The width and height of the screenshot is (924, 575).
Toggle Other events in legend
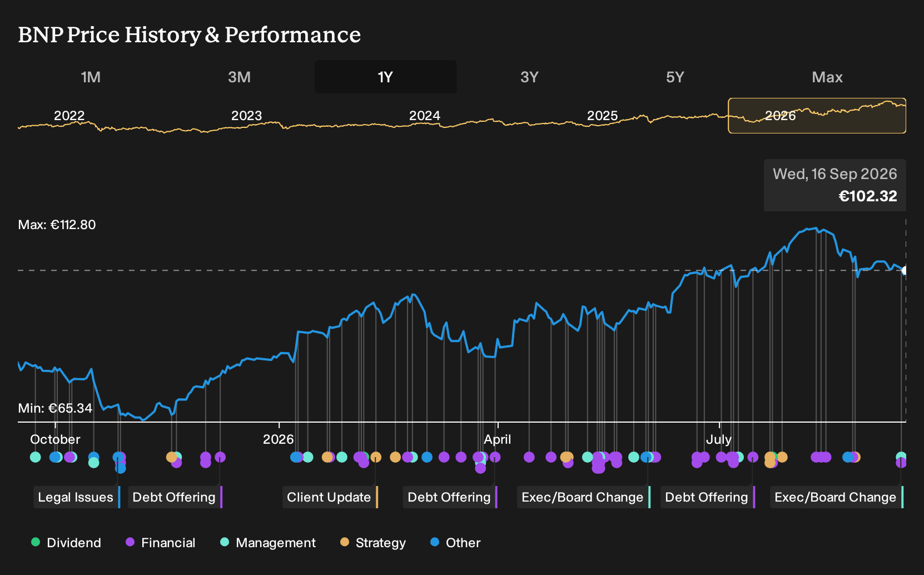tap(455, 543)
